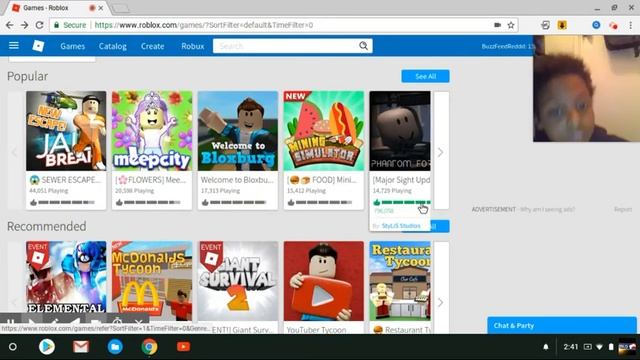The image size is (640, 360).
Task: Click YouTuber Tycoon title text
Action: pos(316,330)
